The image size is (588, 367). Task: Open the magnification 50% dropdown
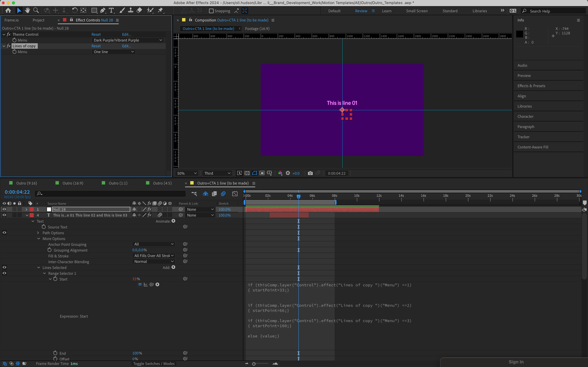click(x=186, y=173)
